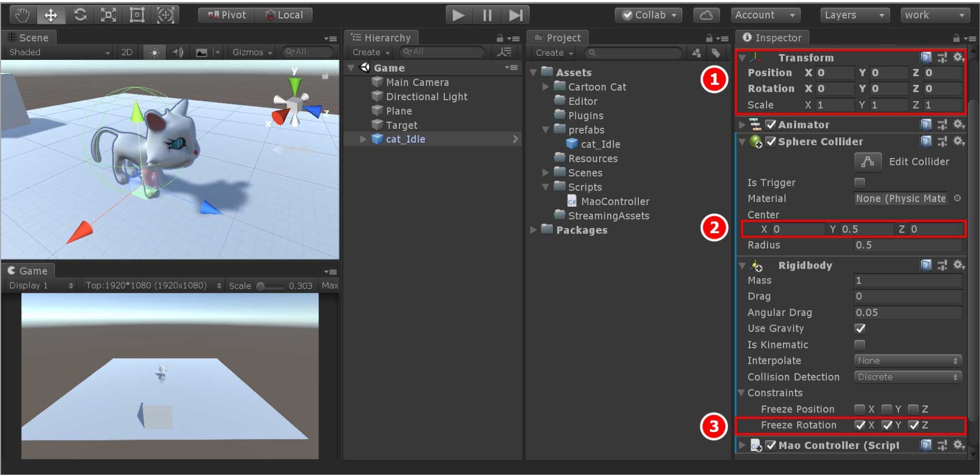Open the work layout dropdown
980x475 pixels.
(x=935, y=15)
